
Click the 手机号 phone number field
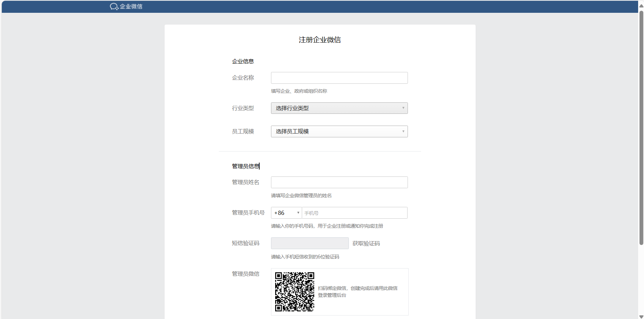point(355,213)
